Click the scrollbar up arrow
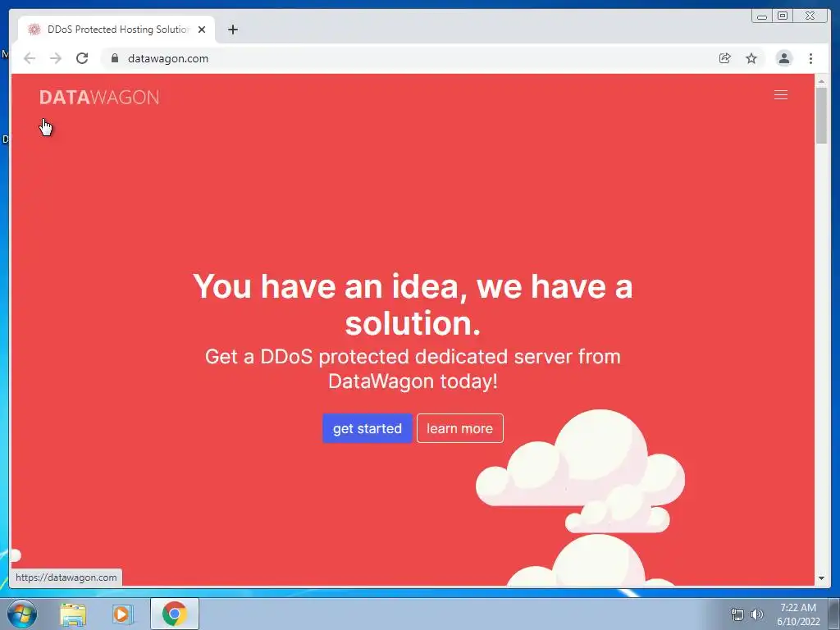 (821, 81)
